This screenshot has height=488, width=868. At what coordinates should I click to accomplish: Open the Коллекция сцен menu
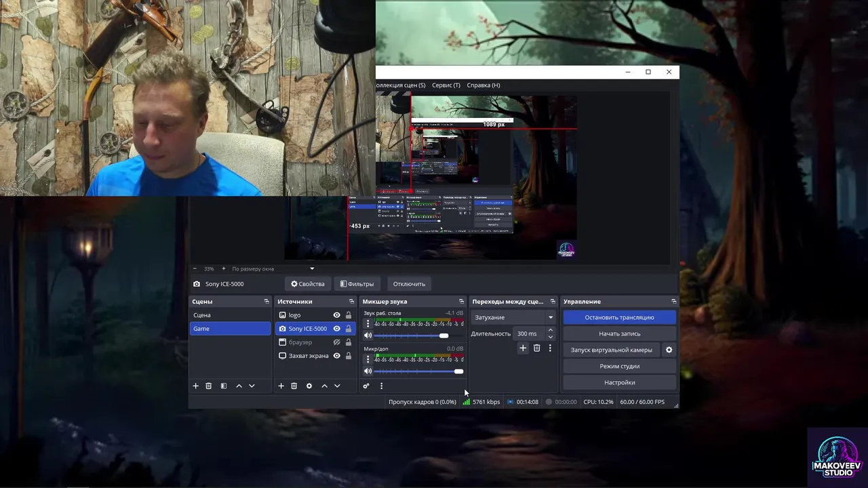pyautogui.click(x=400, y=85)
